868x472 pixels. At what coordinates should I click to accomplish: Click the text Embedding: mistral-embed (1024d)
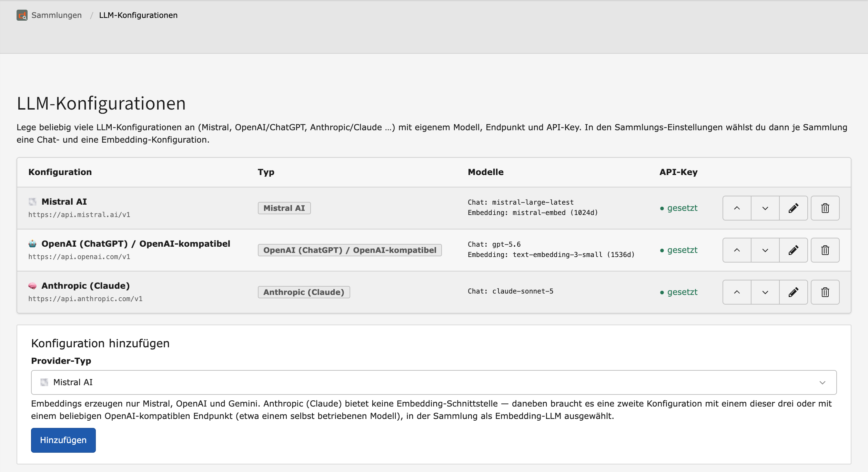click(533, 213)
